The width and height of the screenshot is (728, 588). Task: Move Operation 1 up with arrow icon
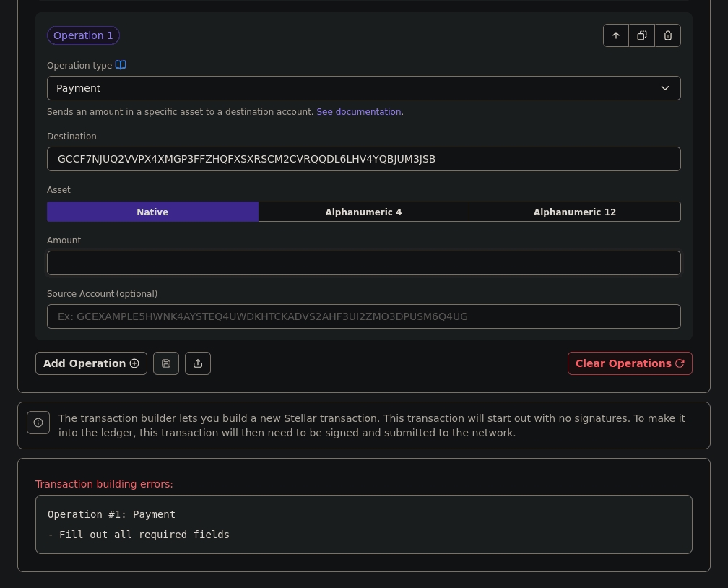616,35
